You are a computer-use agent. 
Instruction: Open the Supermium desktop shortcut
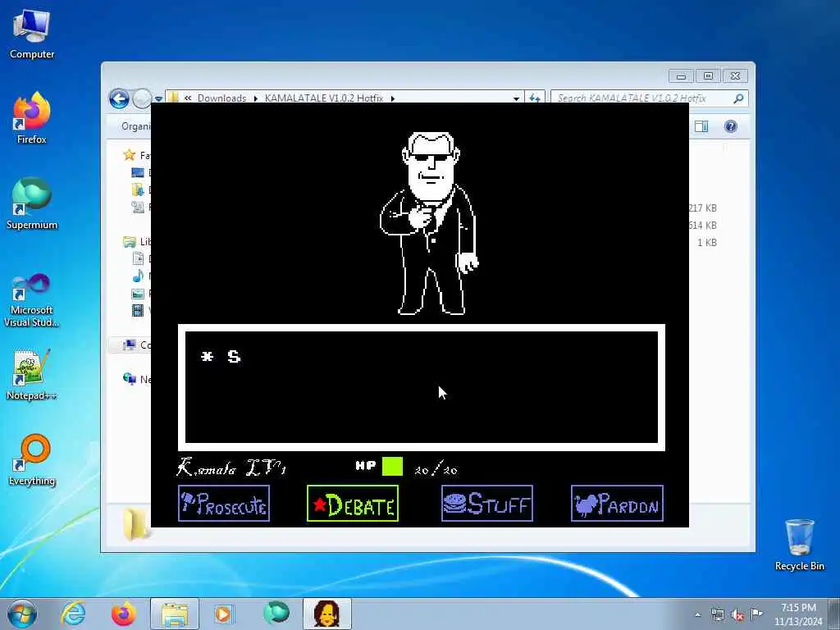(x=32, y=203)
